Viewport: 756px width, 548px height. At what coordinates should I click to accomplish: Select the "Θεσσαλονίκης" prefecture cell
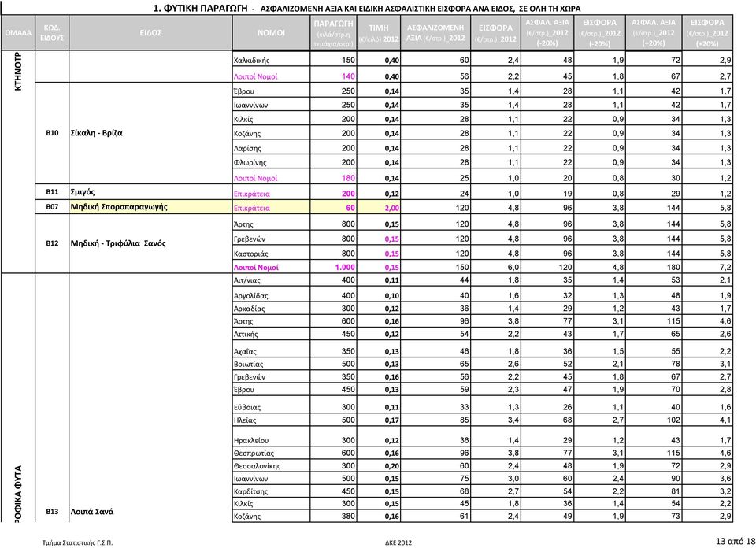[x=271, y=466]
